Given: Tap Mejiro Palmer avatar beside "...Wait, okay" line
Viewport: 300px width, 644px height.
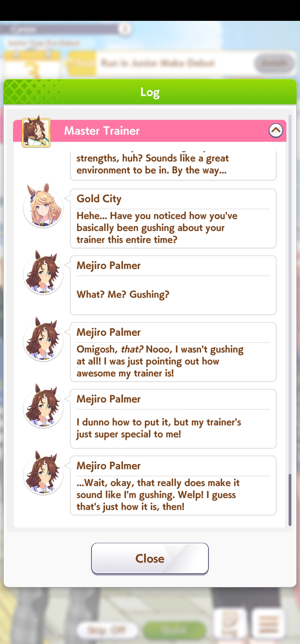Looking at the screenshot, I should click(43, 473).
